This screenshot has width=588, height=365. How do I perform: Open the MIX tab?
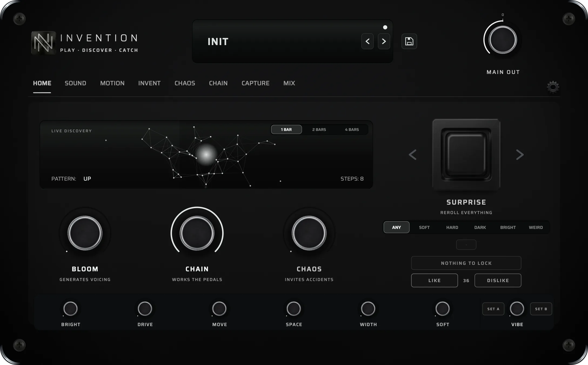[289, 83]
